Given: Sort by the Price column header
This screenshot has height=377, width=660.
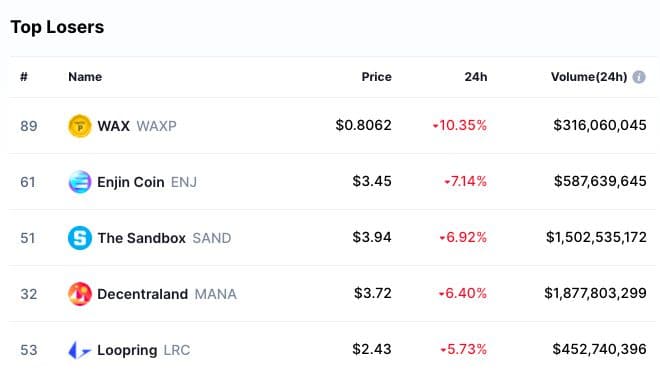Looking at the screenshot, I should pos(376,77).
